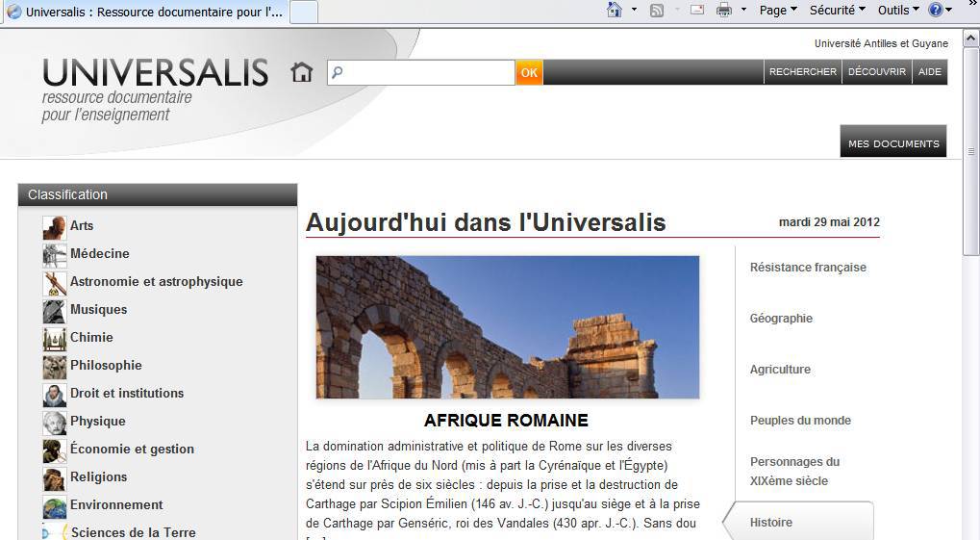Click the vertical scrollbar up arrow
The image size is (980, 540).
point(970,39)
